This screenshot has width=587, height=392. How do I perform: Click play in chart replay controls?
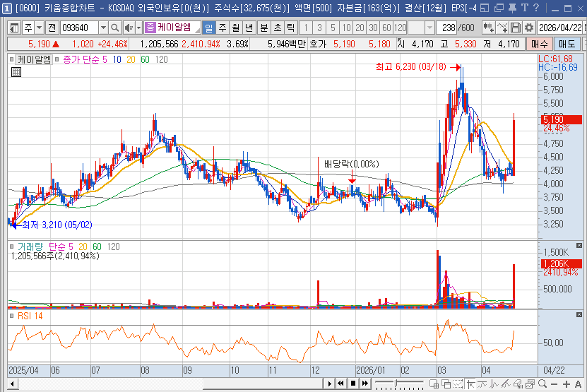(x=329, y=384)
